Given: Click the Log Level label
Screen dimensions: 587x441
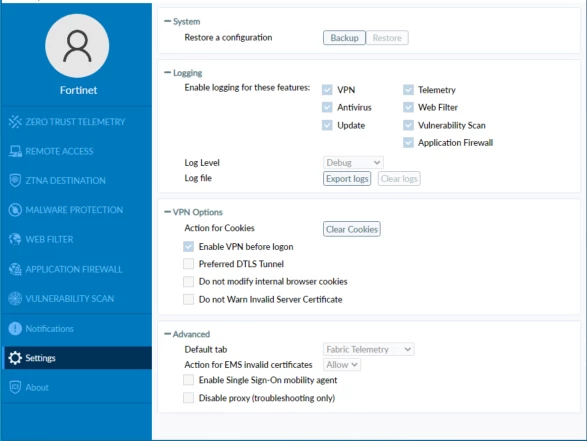Looking at the screenshot, I should pyautogui.click(x=202, y=163).
